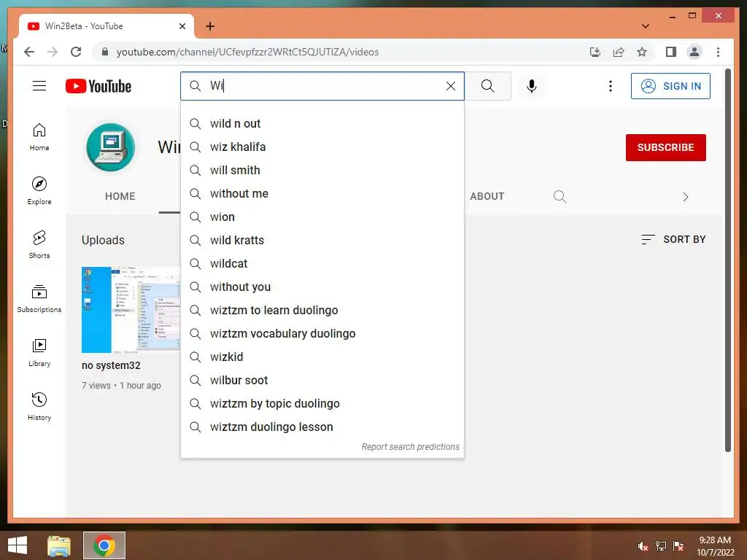
Task: Choose the 'will smith' suggestion
Action: [x=322, y=171]
